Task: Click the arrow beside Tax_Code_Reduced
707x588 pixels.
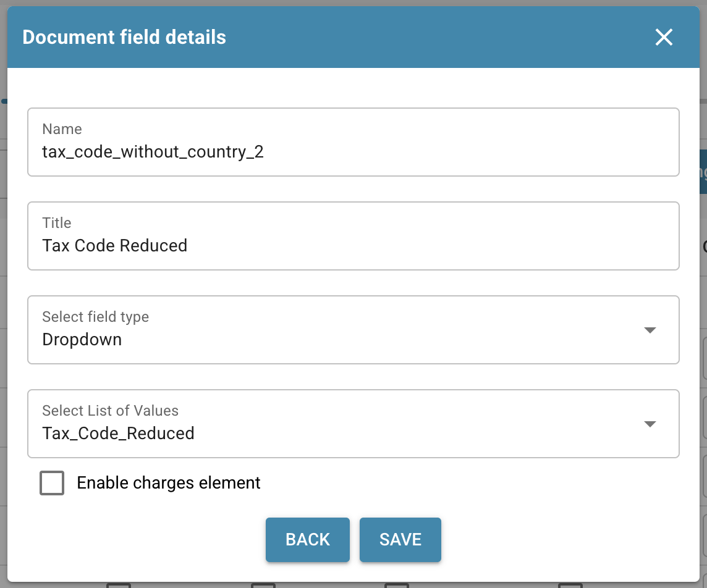Action: tap(650, 424)
